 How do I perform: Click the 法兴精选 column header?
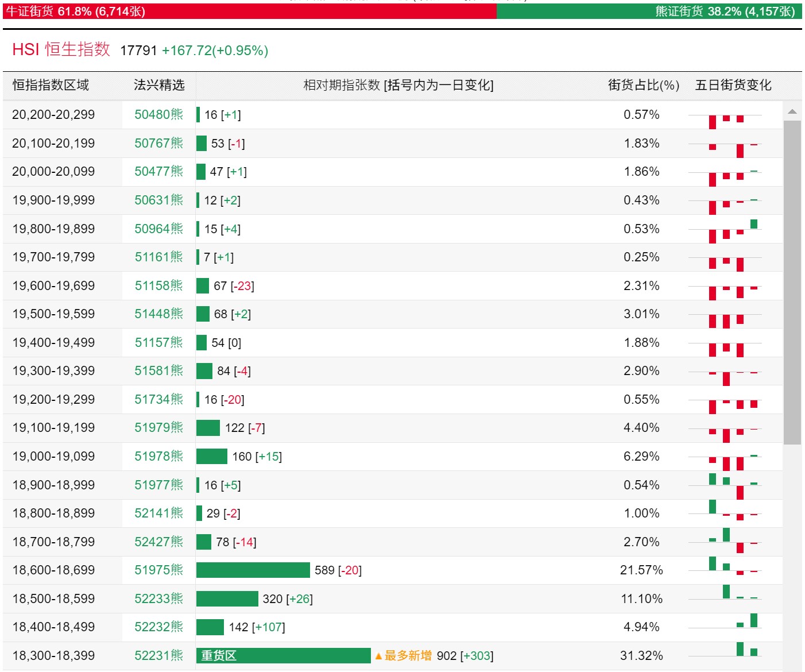(159, 85)
